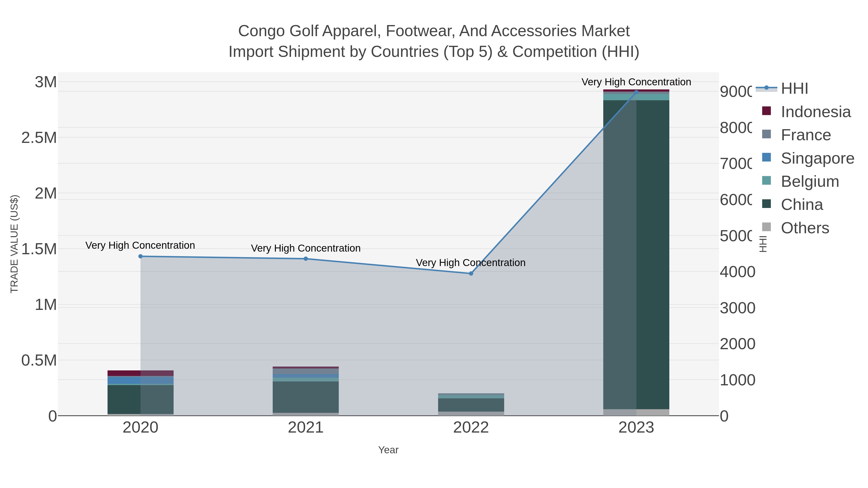
Task: Click the HHI data point for 2020
Action: 141,256
